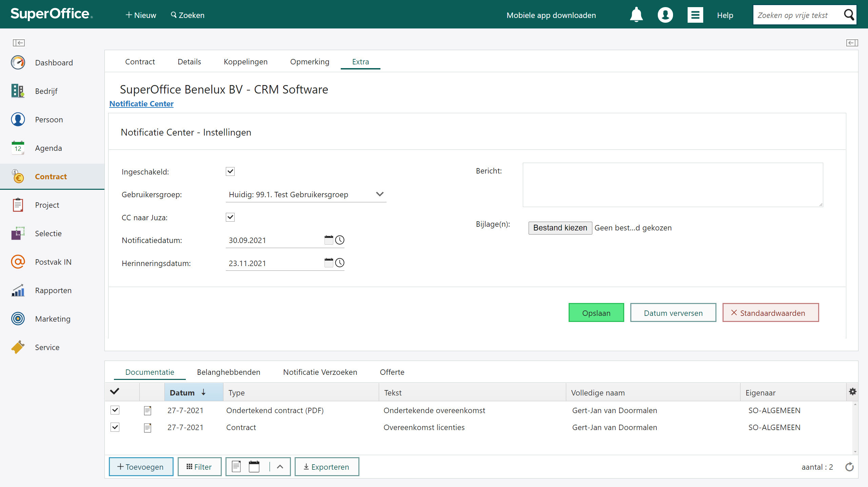Open the Offerte tab
This screenshot has width=868, height=487.
[392, 372]
